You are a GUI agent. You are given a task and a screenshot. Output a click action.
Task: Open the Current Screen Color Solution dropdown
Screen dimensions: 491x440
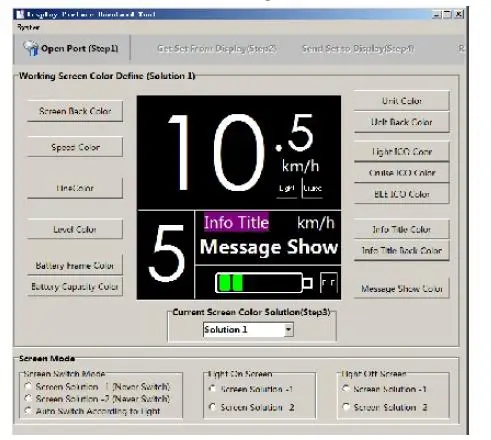[x=248, y=330]
